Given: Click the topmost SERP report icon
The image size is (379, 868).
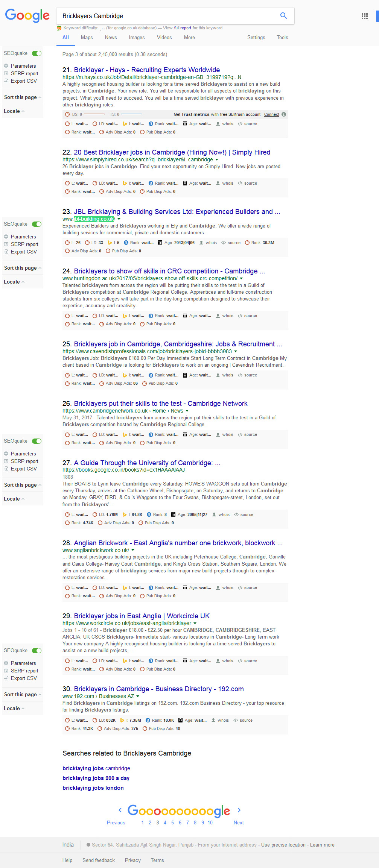Looking at the screenshot, I should (6, 73).
